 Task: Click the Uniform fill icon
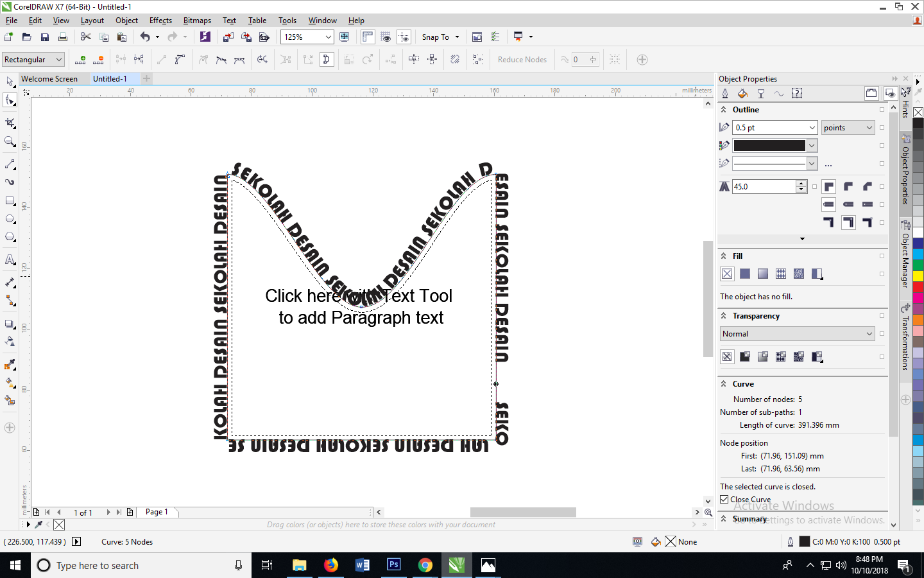tap(745, 274)
